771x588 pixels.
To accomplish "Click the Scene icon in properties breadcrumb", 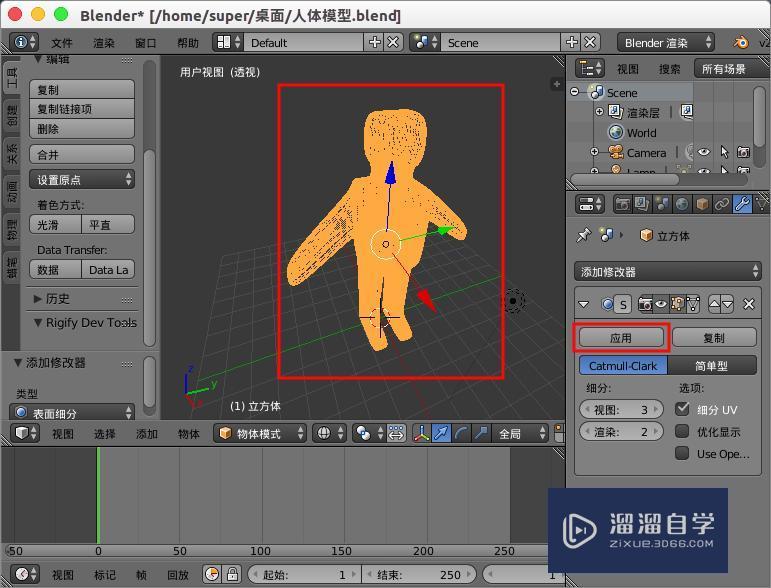I will coord(607,235).
